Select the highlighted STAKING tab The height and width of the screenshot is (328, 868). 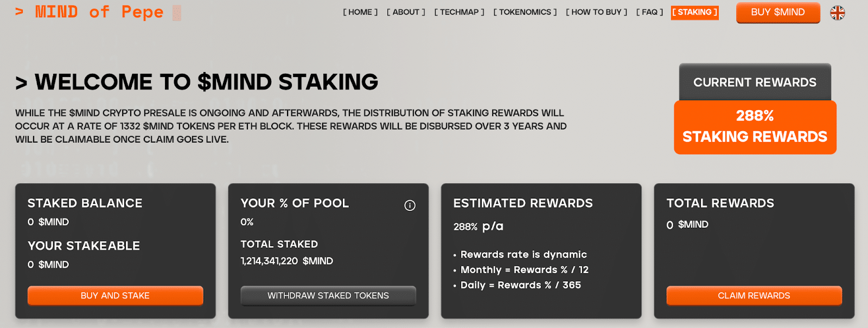click(694, 12)
